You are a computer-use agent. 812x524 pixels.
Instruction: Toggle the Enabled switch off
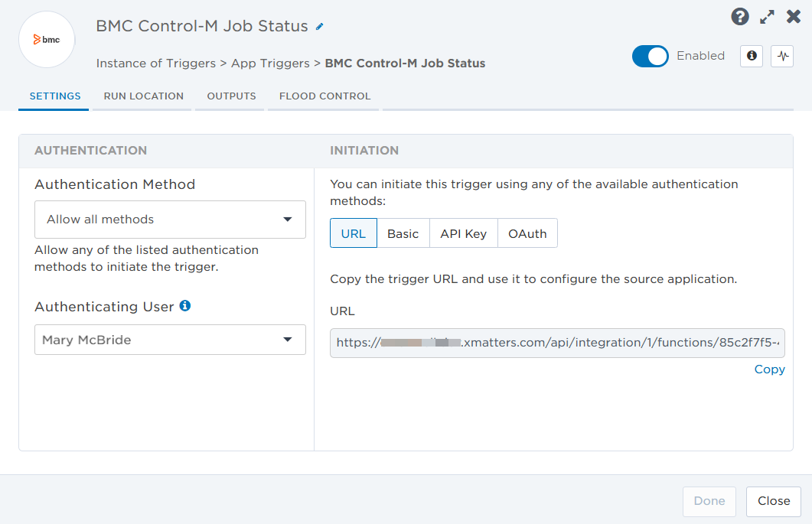click(x=651, y=56)
